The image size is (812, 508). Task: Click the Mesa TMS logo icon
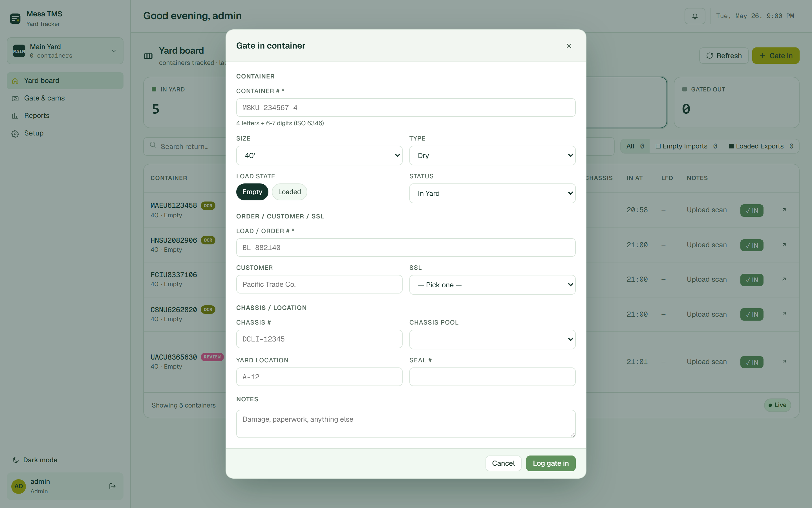pyautogui.click(x=15, y=18)
